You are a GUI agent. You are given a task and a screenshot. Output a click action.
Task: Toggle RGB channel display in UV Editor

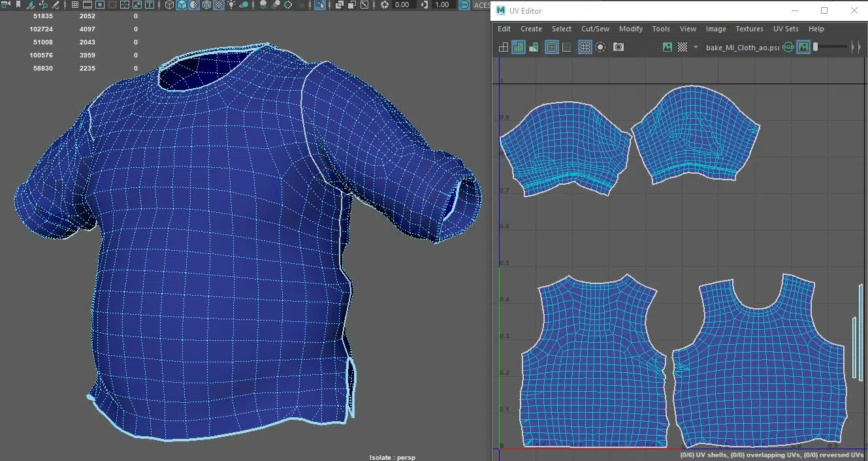[x=788, y=47]
